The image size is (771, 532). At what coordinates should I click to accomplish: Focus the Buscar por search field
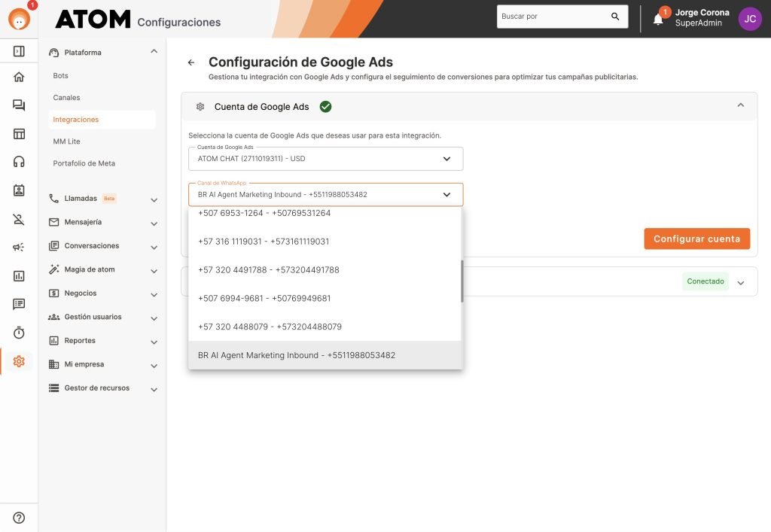[x=562, y=17]
